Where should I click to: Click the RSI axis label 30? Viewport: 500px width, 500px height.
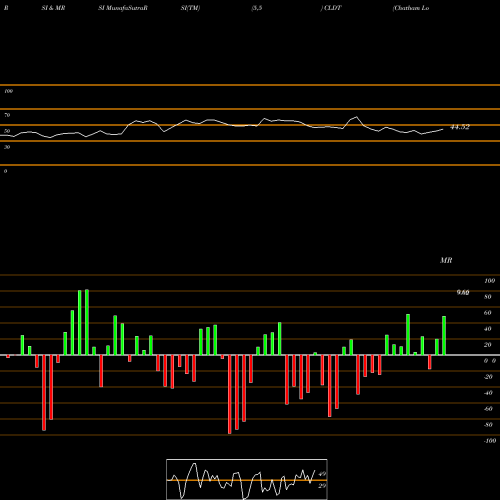point(7,147)
